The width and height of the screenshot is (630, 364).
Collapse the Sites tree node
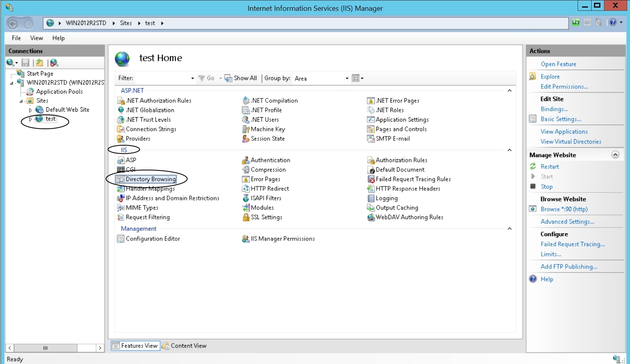[x=21, y=101]
